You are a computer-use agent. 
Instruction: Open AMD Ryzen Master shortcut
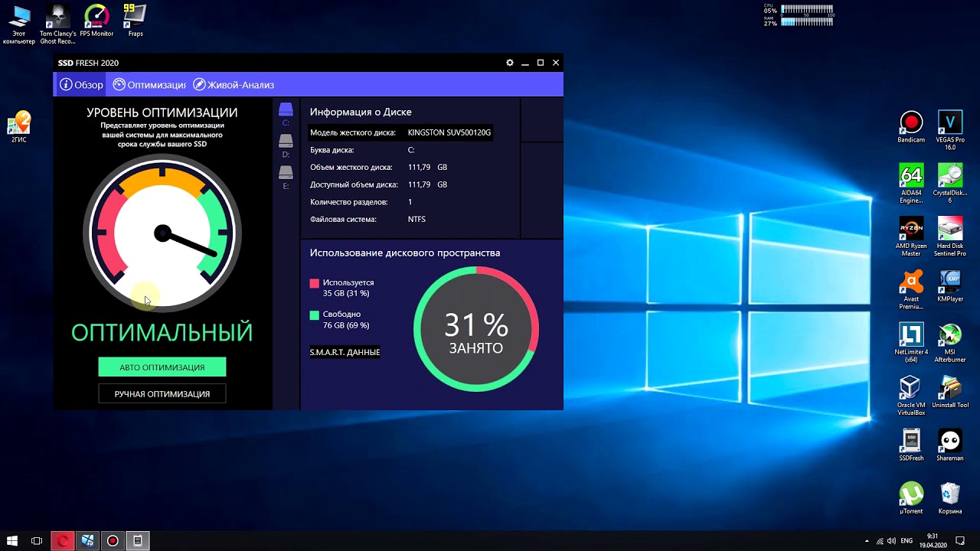tap(911, 236)
